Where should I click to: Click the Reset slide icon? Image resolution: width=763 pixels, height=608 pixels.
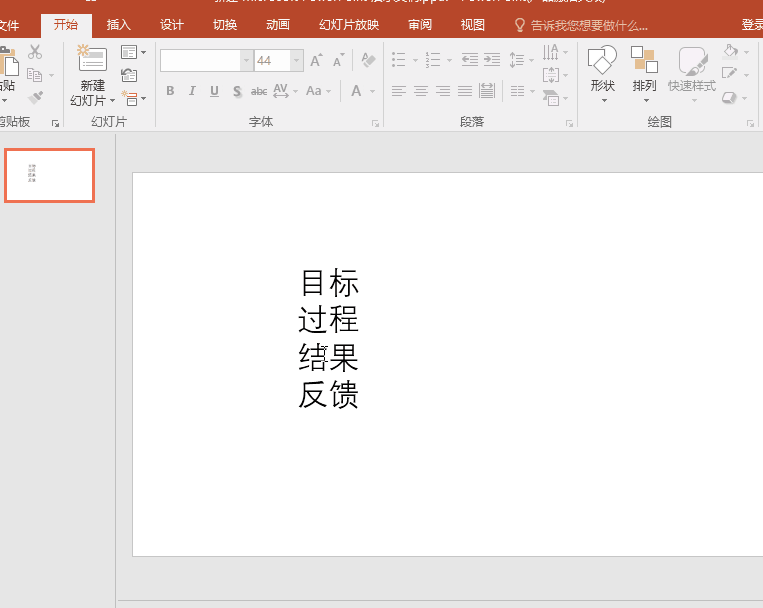(x=129, y=75)
